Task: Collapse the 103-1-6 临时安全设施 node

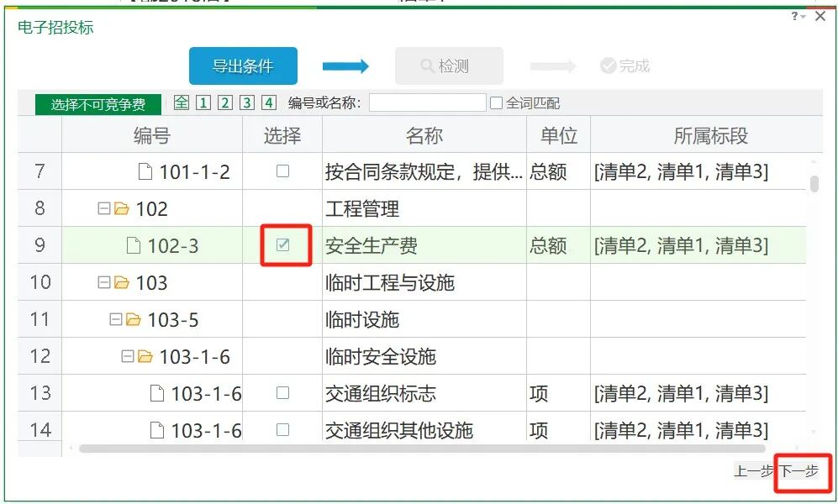Action: pyautogui.click(x=128, y=356)
